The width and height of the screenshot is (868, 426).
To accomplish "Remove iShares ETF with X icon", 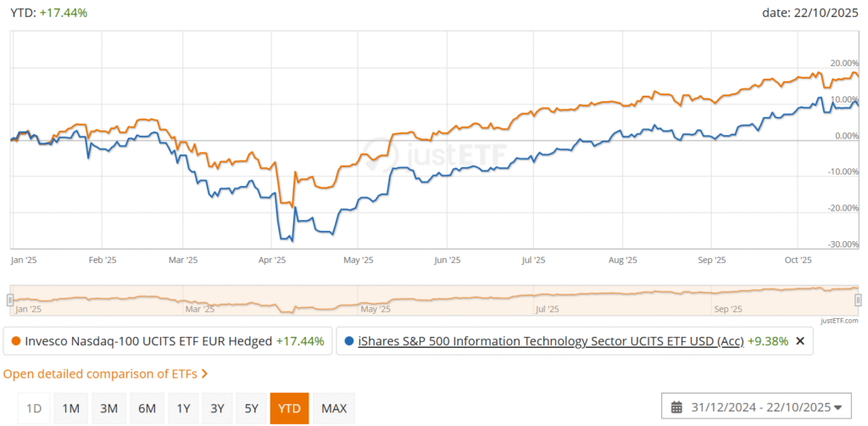I will 800,341.
